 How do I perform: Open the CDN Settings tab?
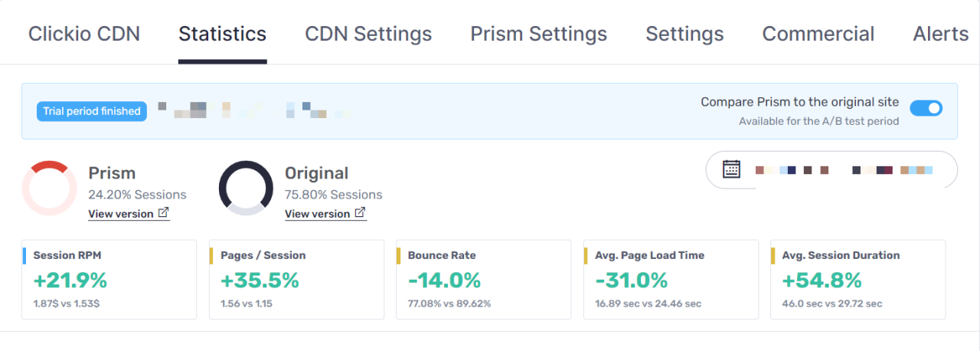click(368, 34)
